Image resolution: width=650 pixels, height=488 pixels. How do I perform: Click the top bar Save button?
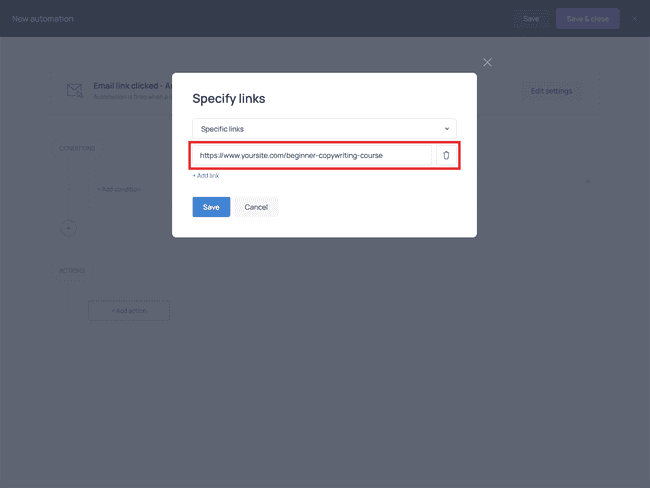coord(531,19)
